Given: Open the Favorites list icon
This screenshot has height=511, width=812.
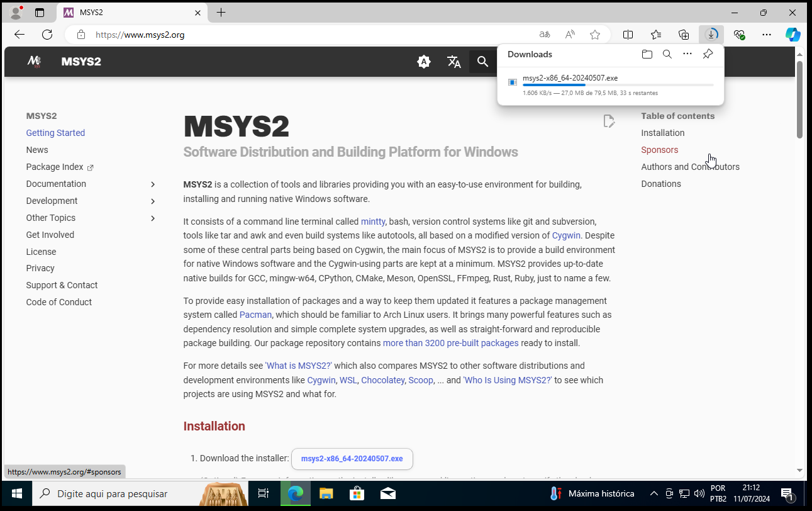Looking at the screenshot, I should click(x=656, y=35).
